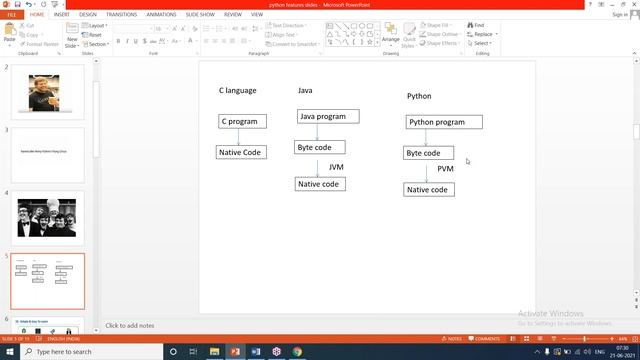This screenshot has width=640, height=360.
Task: Click the Paste clipboard icon
Action: (9, 29)
